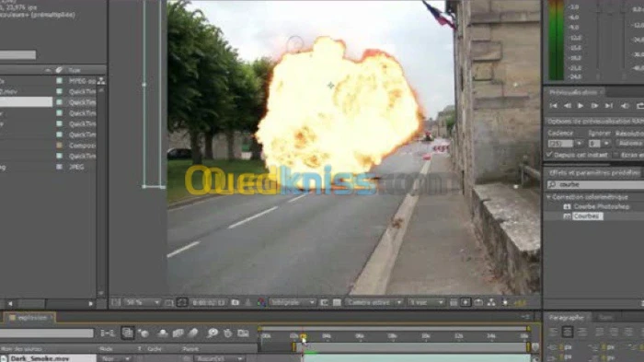Play the preview in the Prévisualisation panel
The width and height of the screenshot is (644, 362).
pos(581,106)
